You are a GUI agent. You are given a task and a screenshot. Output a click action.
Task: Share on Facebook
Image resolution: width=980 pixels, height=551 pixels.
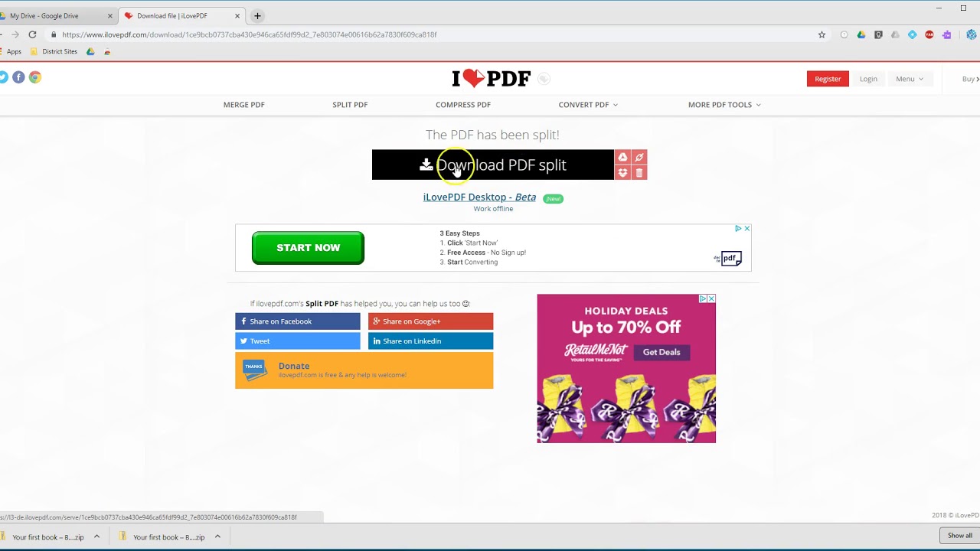pos(297,321)
